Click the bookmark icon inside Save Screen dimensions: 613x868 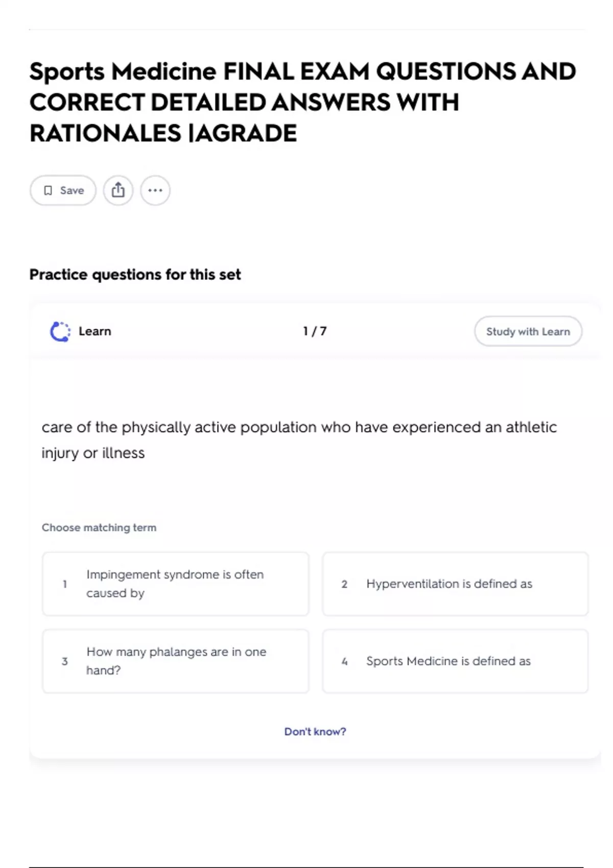click(x=48, y=190)
